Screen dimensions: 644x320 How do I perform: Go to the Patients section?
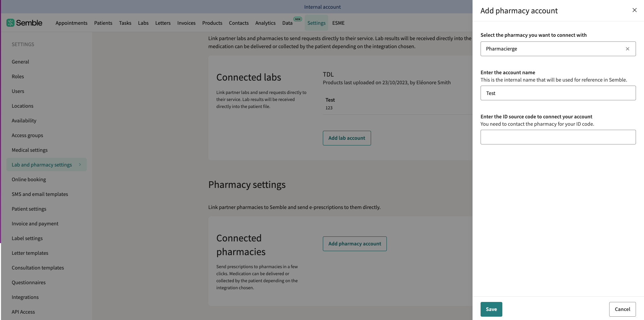(103, 23)
